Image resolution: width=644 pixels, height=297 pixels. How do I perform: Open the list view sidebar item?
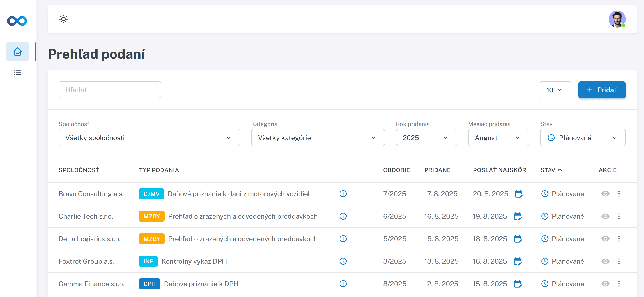click(x=18, y=72)
